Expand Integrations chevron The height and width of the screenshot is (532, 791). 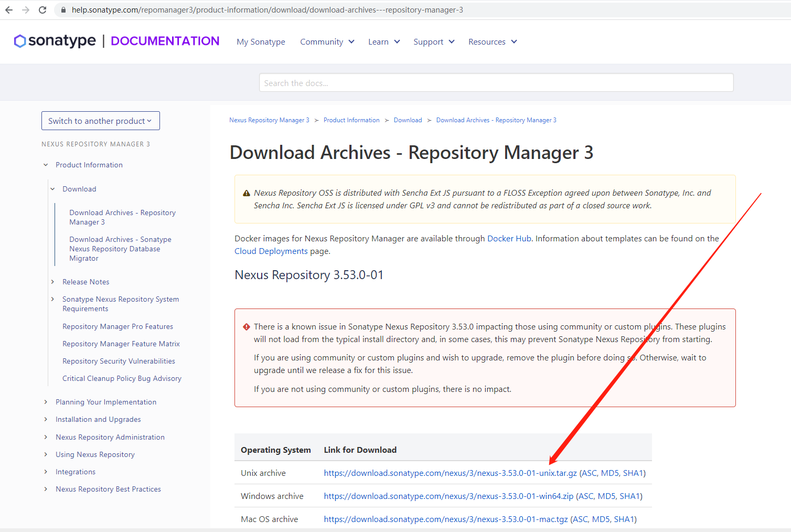coord(46,472)
